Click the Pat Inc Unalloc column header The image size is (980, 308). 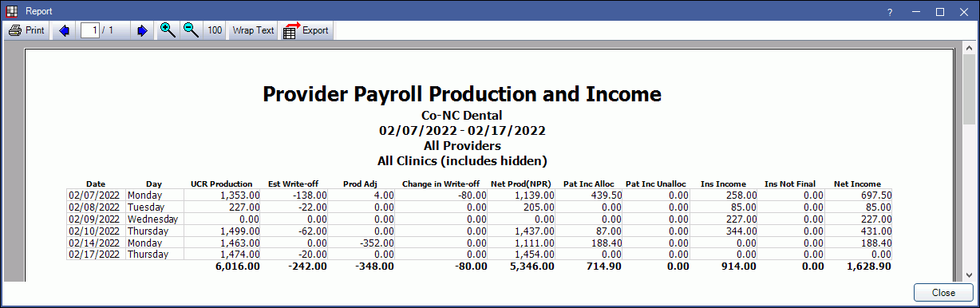point(657,184)
